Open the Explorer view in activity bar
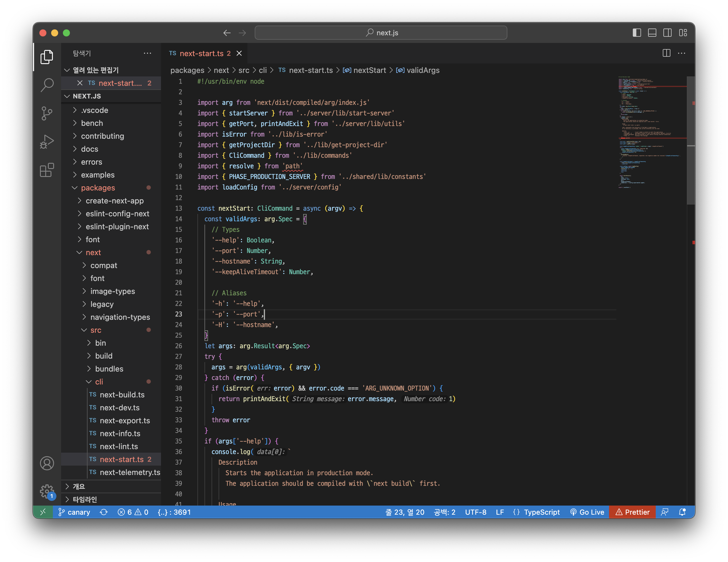The image size is (728, 562). pos(47,57)
